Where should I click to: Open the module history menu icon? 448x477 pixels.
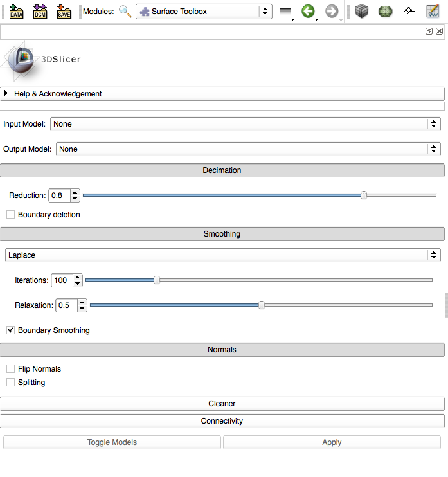pos(286,12)
